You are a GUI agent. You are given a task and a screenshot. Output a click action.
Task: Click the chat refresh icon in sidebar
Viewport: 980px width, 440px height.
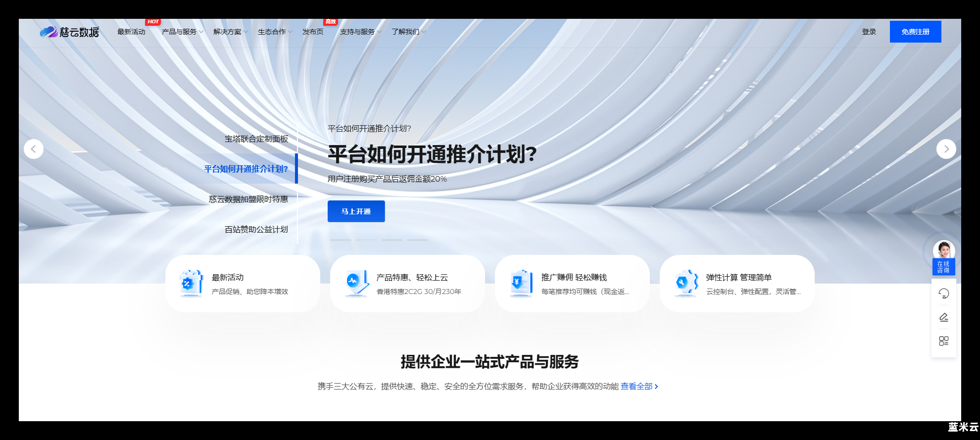tap(943, 293)
